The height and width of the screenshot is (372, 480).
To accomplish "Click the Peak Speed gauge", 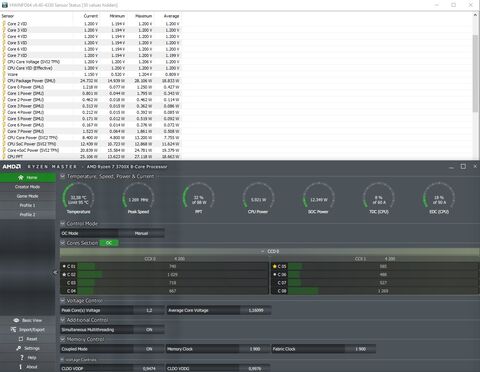I will (x=138, y=198).
